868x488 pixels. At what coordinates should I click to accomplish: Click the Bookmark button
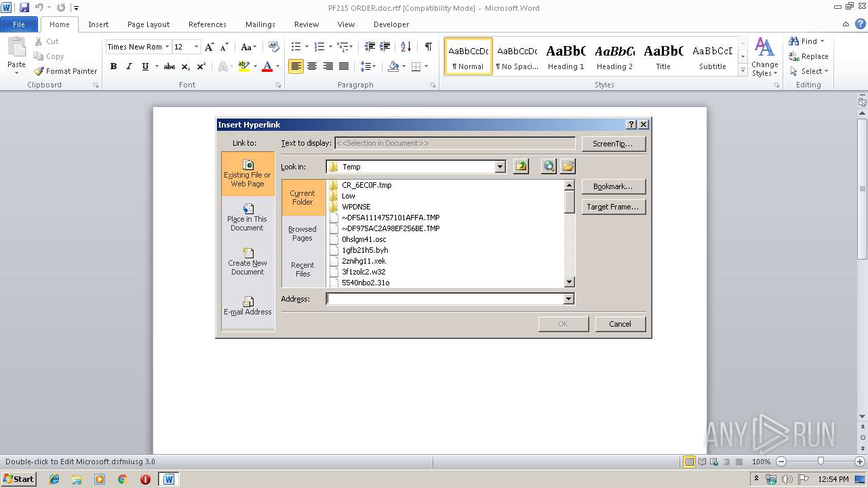[613, 186]
